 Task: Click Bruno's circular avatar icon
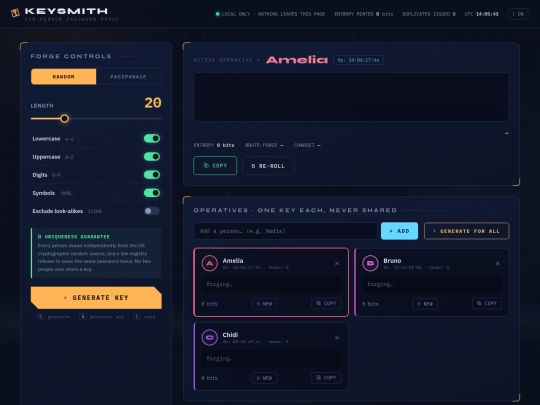(371, 263)
